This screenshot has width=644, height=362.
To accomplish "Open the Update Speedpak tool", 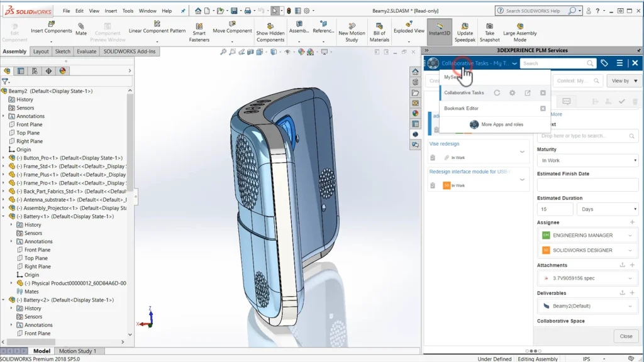I will [x=465, y=30].
